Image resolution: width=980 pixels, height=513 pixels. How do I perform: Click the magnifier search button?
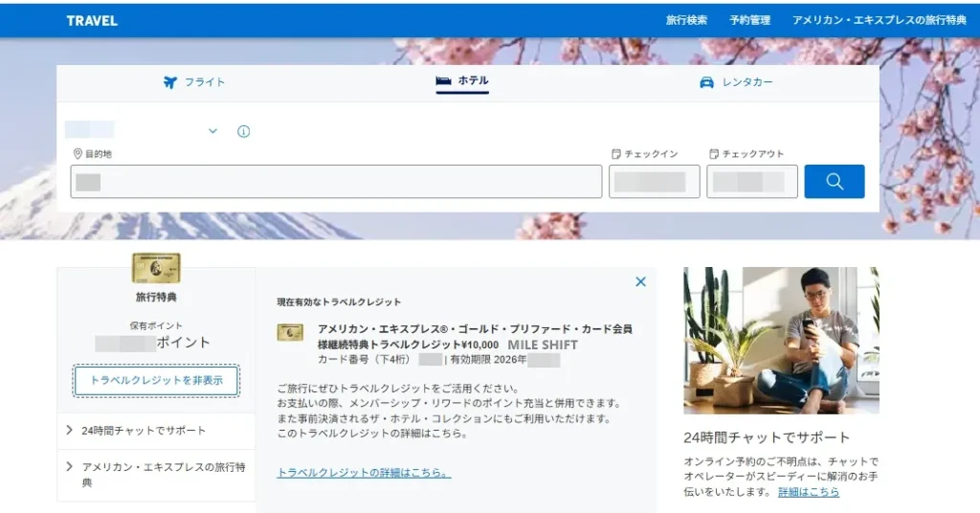[835, 181]
